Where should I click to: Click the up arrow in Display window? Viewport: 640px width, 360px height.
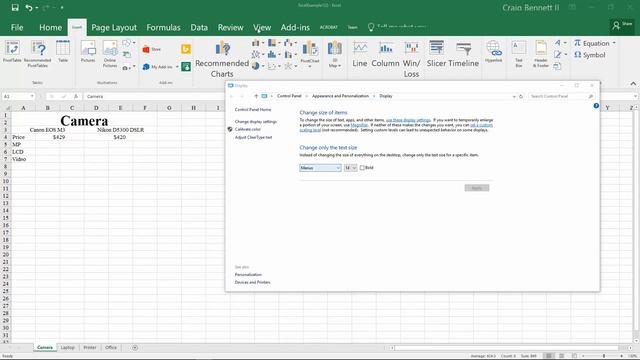tap(256, 96)
